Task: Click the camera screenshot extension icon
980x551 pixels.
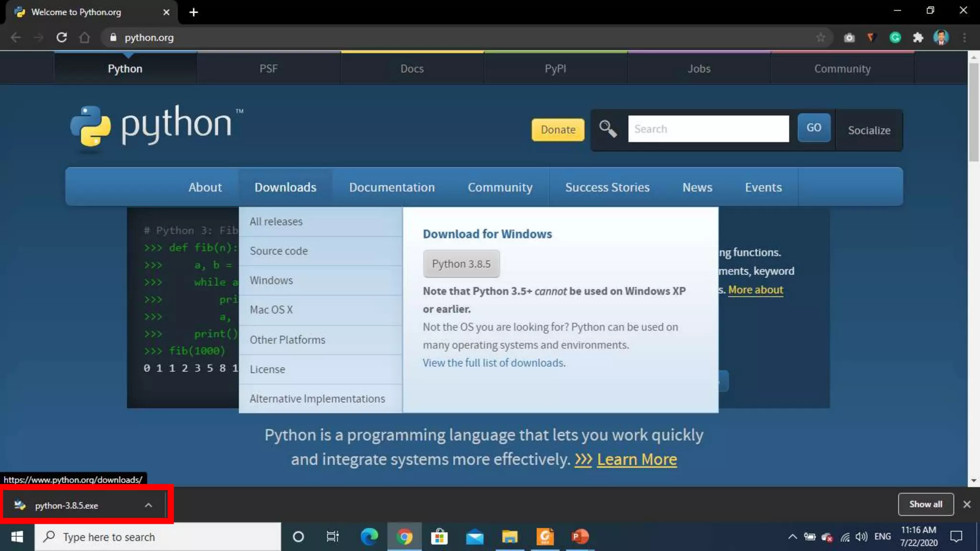Action: [x=849, y=37]
